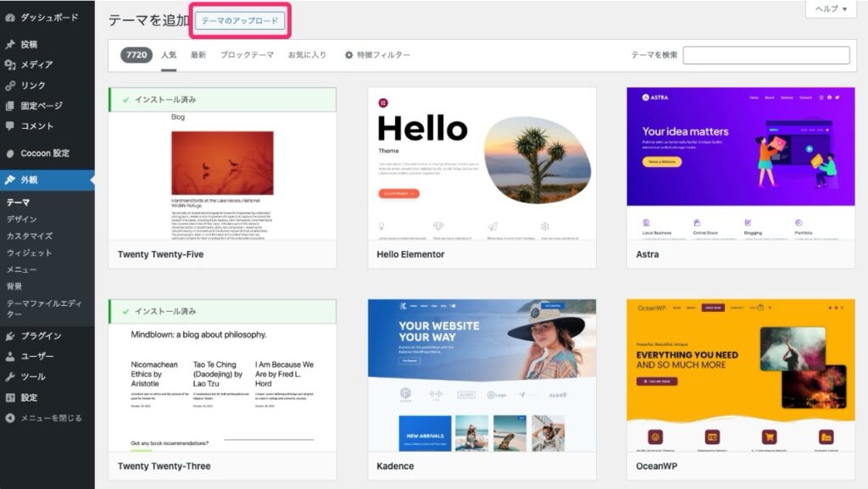Click the テーマを検索 search field
Viewport: 868px width, 489px height.
[765, 55]
